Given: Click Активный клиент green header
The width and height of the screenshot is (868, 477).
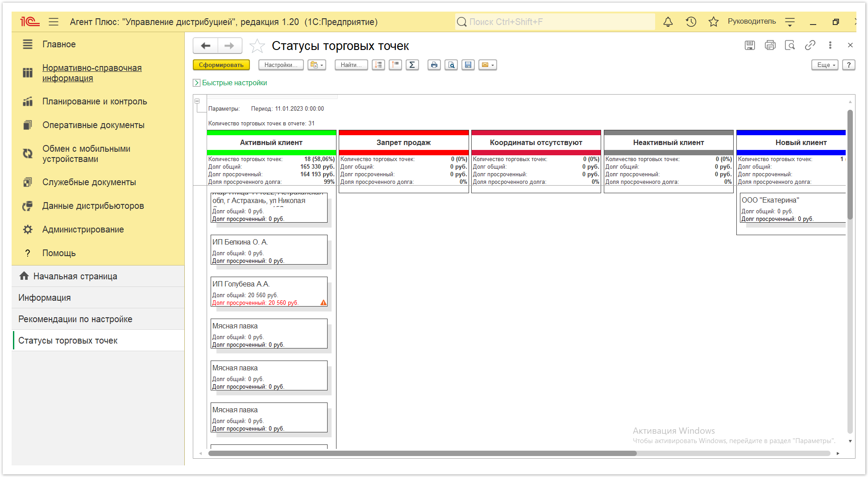Looking at the screenshot, I should (x=271, y=142).
